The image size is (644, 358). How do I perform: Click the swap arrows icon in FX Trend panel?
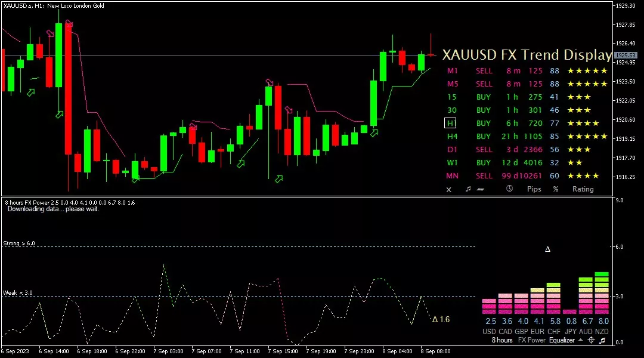(480, 190)
